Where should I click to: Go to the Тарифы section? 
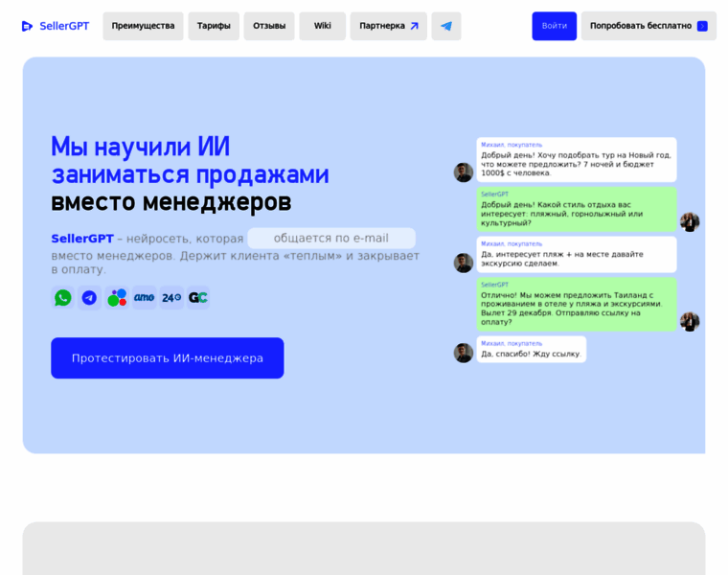(x=214, y=26)
